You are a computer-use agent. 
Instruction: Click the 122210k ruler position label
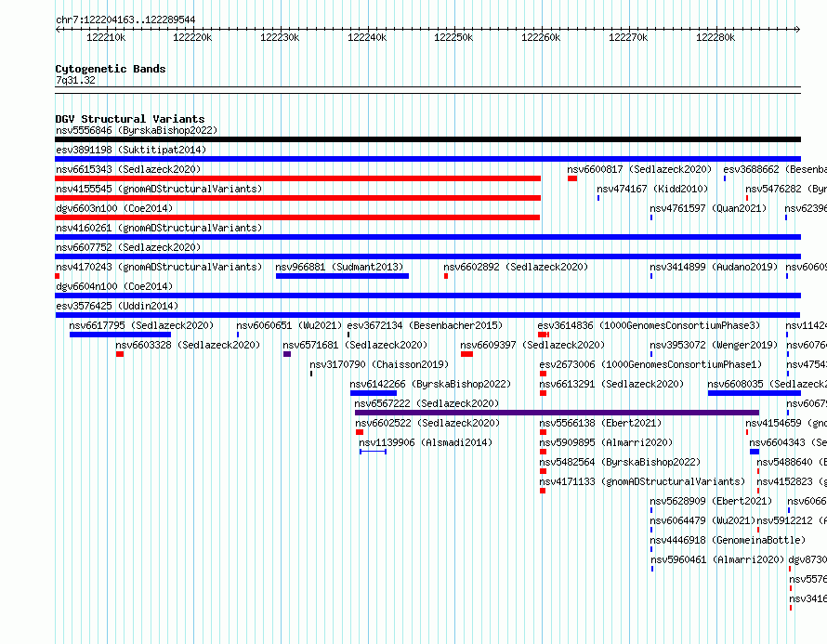tap(106, 37)
